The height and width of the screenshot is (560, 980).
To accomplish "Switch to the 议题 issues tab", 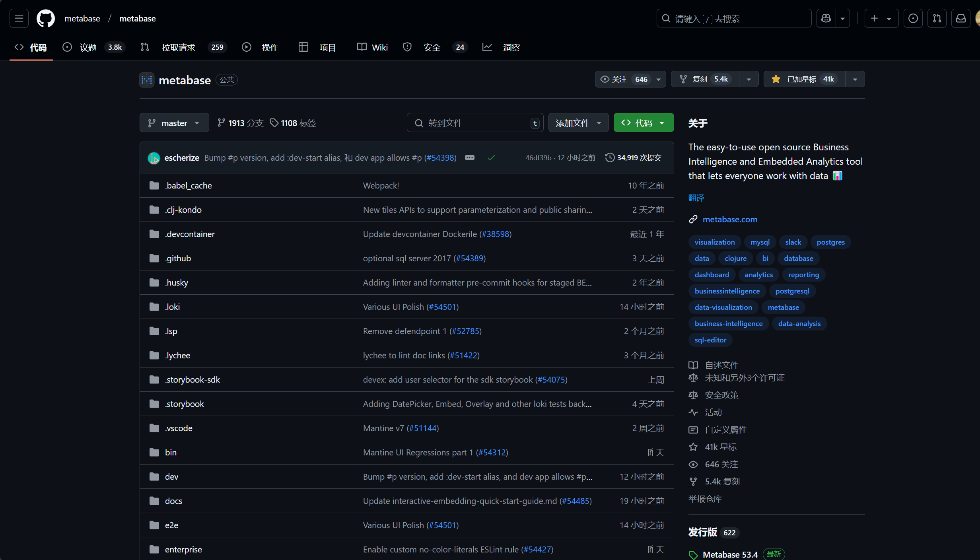I will [x=88, y=47].
